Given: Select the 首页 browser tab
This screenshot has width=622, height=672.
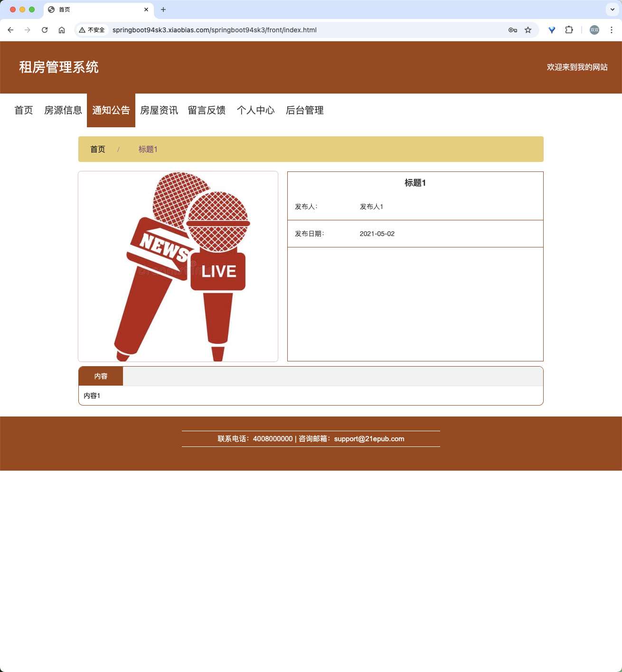Looking at the screenshot, I should coord(99,9).
